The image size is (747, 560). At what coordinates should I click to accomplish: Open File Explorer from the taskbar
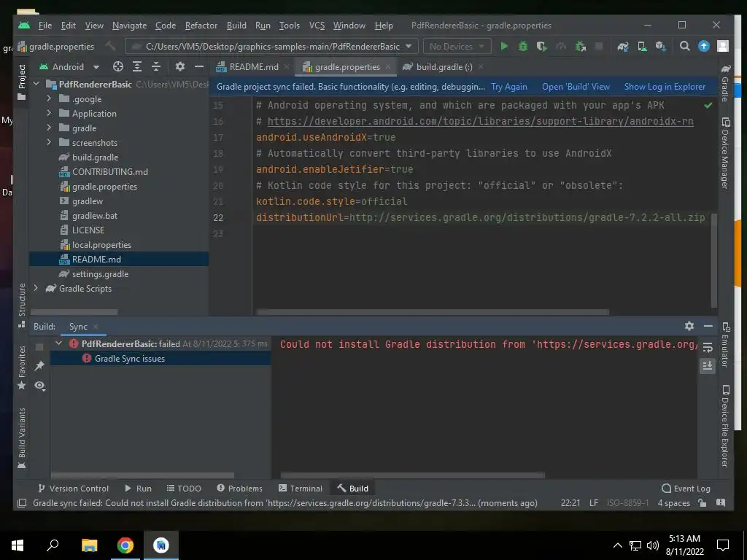point(89,545)
